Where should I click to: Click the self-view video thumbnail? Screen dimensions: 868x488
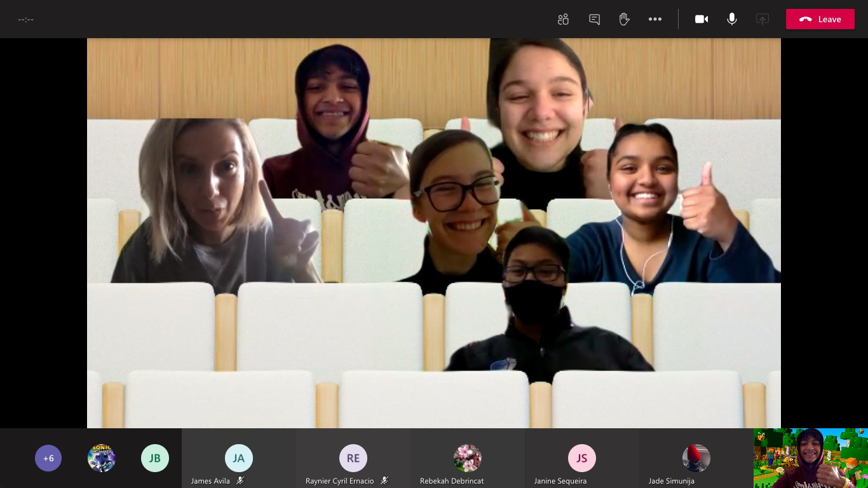(x=810, y=458)
